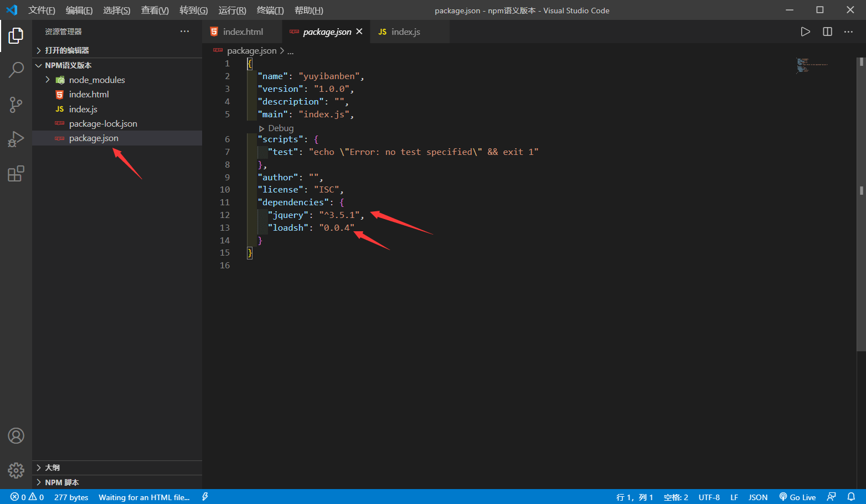Switch to the index.html tab
Screen dimensions: 866x504
tap(242, 32)
